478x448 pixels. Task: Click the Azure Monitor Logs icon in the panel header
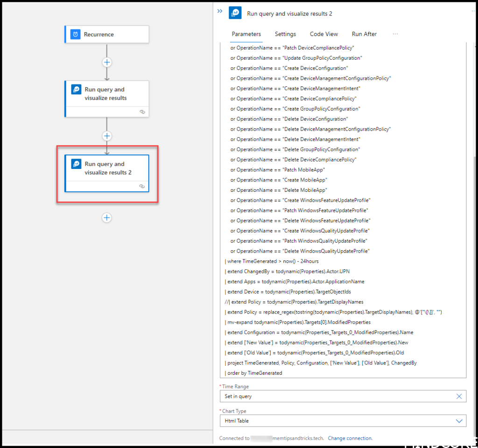coord(235,12)
